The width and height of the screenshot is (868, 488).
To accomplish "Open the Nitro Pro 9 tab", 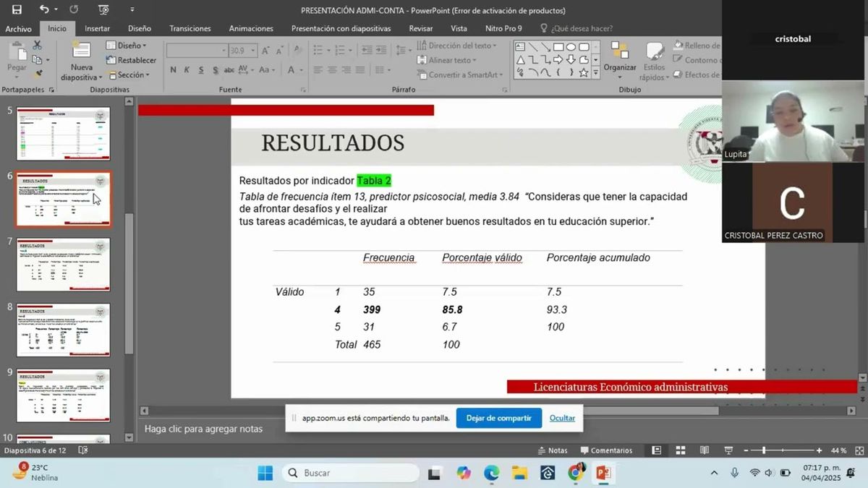I will tap(503, 28).
